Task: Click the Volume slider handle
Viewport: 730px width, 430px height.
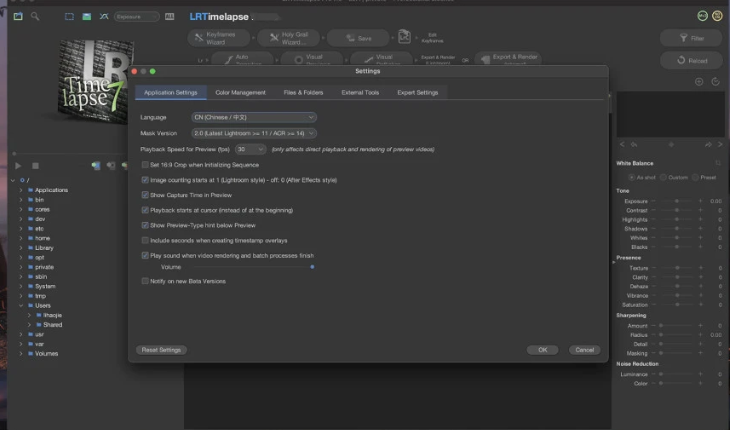Action: tap(312, 267)
